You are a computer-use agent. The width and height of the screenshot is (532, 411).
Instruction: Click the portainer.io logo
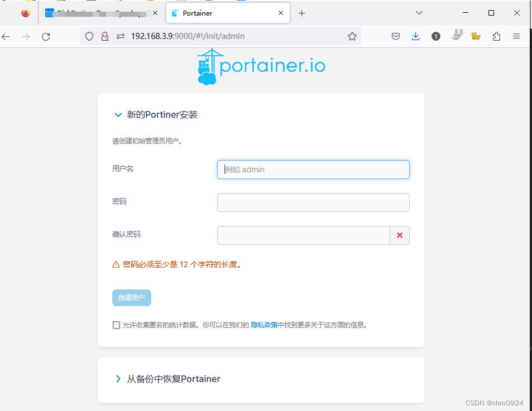pyautogui.click(x=261, y=66)
